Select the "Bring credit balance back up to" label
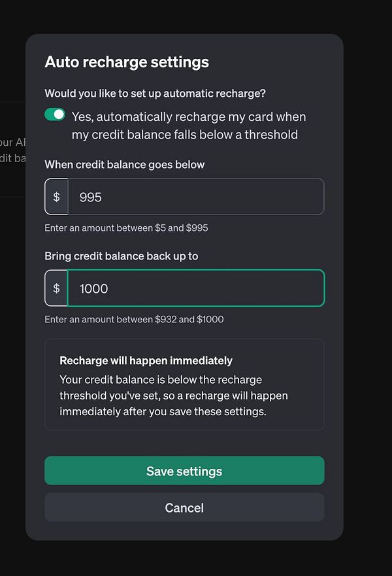This screenshot has height=576, width=392. point(122,256)
